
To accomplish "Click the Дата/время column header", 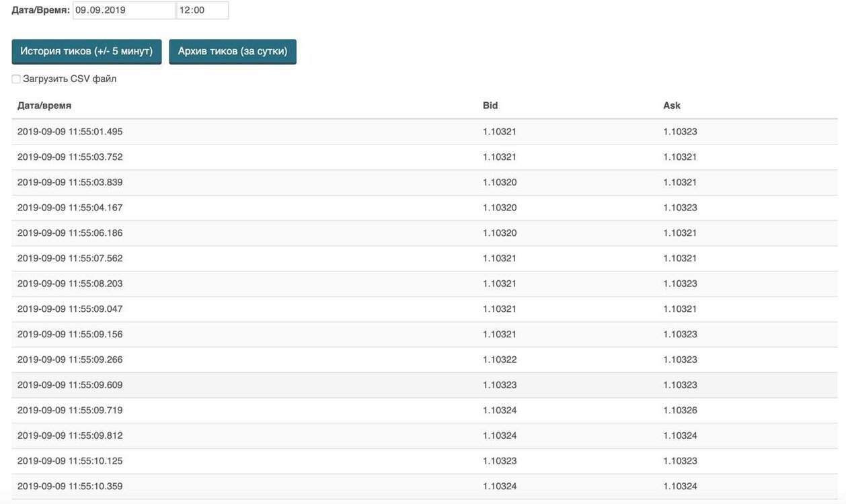I will (x=44, y=106).
